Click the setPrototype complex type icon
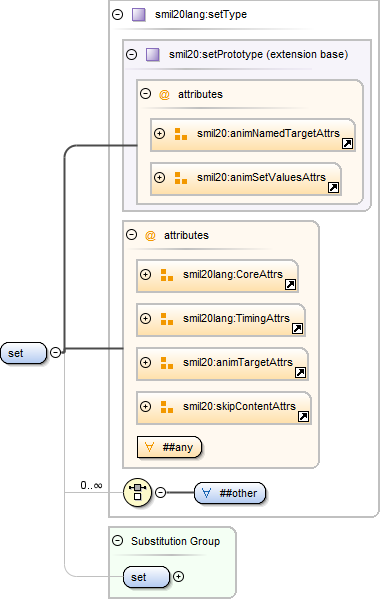The image size is (381, 600). point(153,55)
